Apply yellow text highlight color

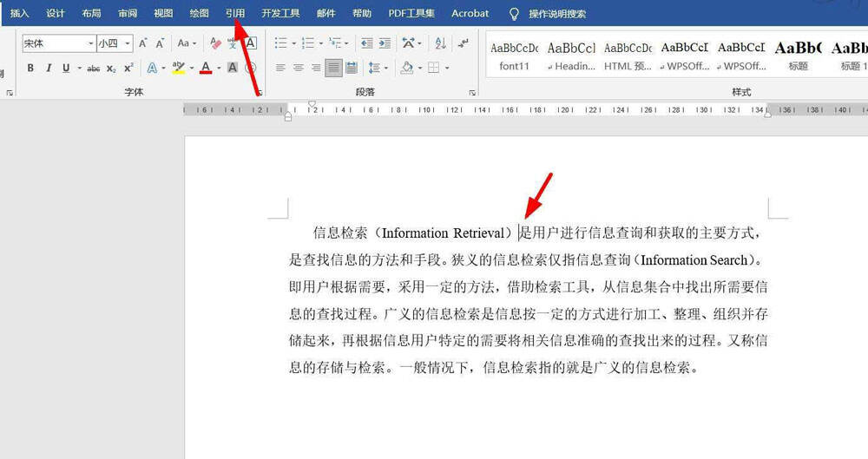click(x=178, y=68)
